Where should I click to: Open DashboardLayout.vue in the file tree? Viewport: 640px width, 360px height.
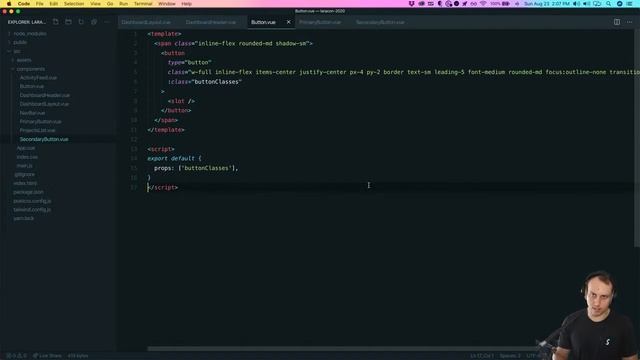coord(44,104)
